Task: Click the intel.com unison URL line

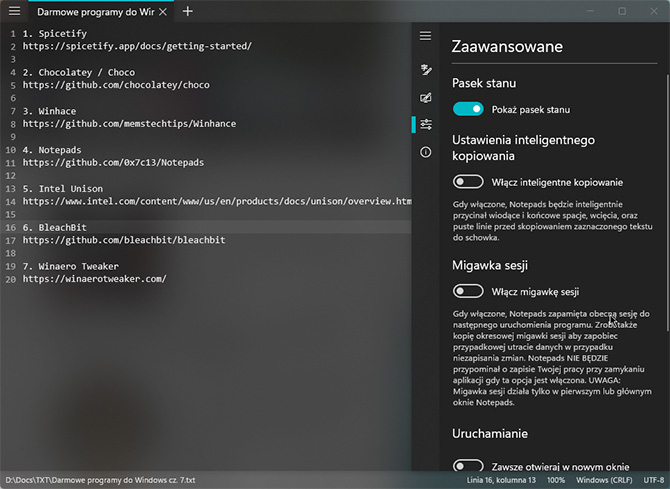Action: [x=217, y=202]
